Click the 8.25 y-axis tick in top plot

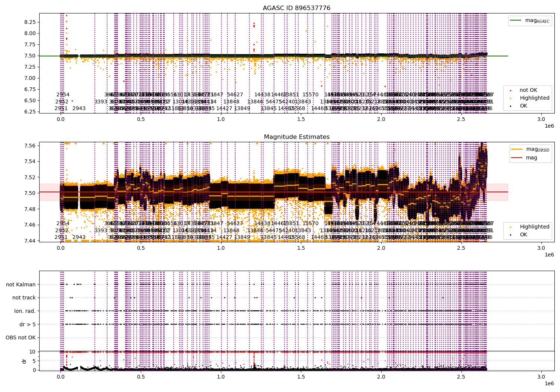[30, 22]
